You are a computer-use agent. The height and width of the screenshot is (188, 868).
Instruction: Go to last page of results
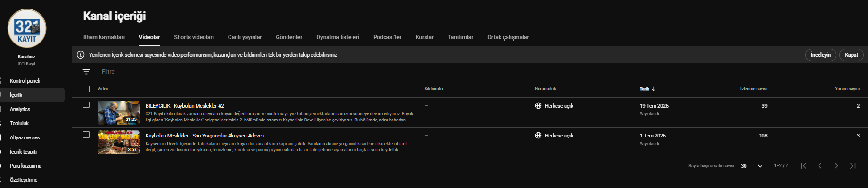point(853,166)
